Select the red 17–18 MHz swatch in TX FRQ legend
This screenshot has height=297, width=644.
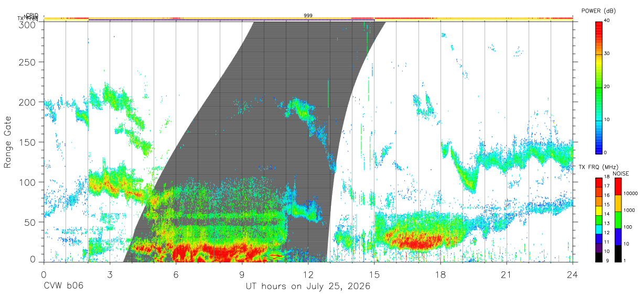(599, 182)
